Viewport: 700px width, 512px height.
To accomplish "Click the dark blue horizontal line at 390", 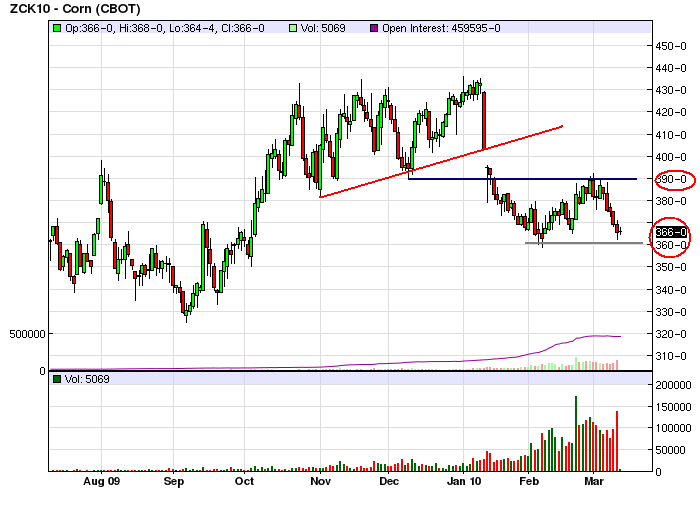I will [522, 179].
